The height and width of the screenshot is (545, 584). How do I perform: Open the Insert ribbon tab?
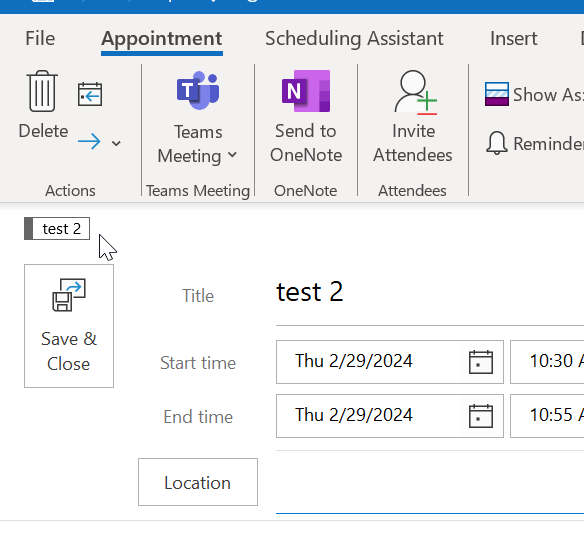point(514,38)
